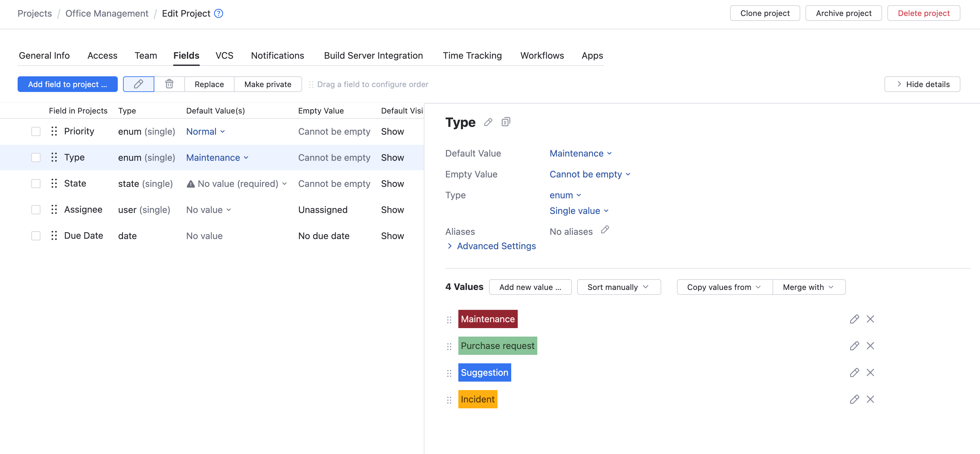Click the pencil edit icon in the fields toolbar
980x454 pixels.
(138, 84)
